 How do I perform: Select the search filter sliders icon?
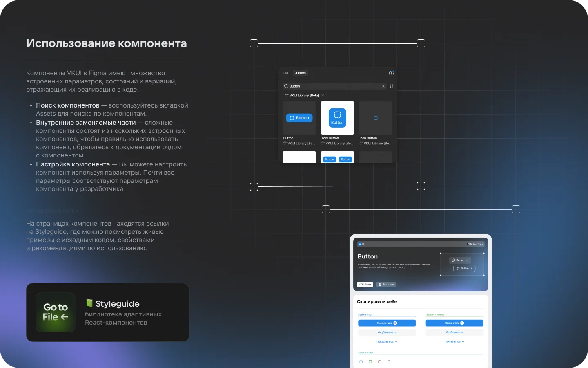point(391,86)
